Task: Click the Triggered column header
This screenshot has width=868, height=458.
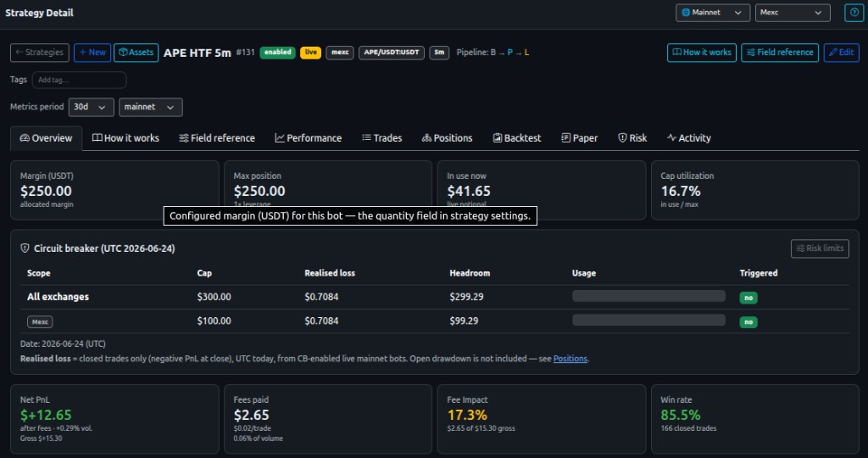Action: (x=759, y=273)
